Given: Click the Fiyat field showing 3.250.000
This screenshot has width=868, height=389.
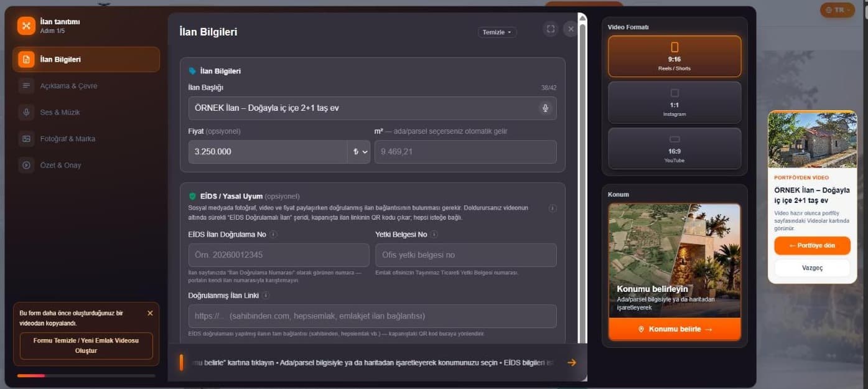Looking at the screenshot, I should pos(268,152).
